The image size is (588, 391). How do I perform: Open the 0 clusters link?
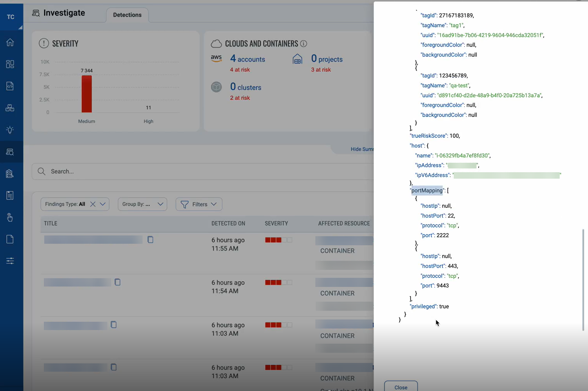pyautogui.click(x=246, y=87)
